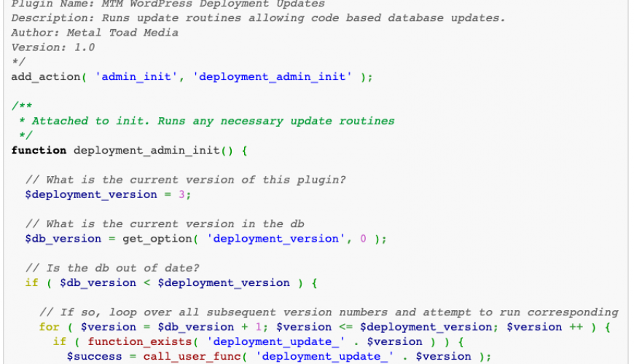Screen dimensions: 634x364
Task: Click the $deployment_version assignment variable
Action: [x=91, y=194]
